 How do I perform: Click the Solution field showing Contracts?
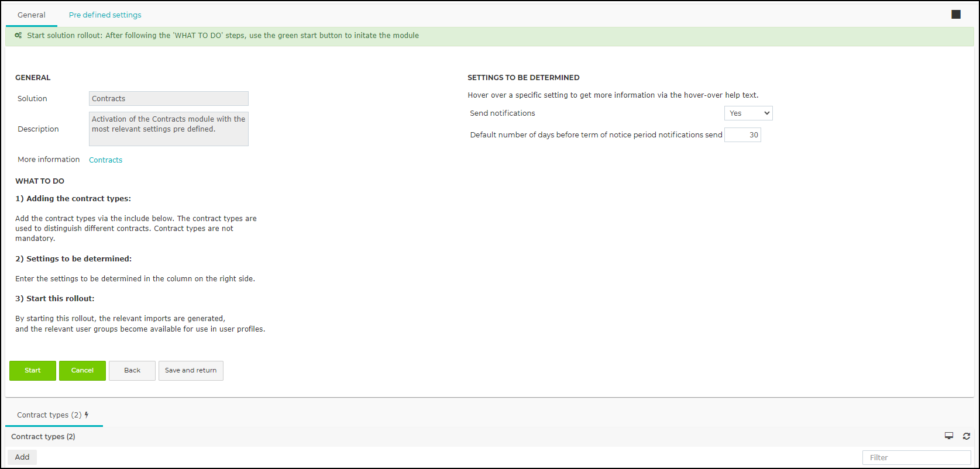(x=169, y=99)
